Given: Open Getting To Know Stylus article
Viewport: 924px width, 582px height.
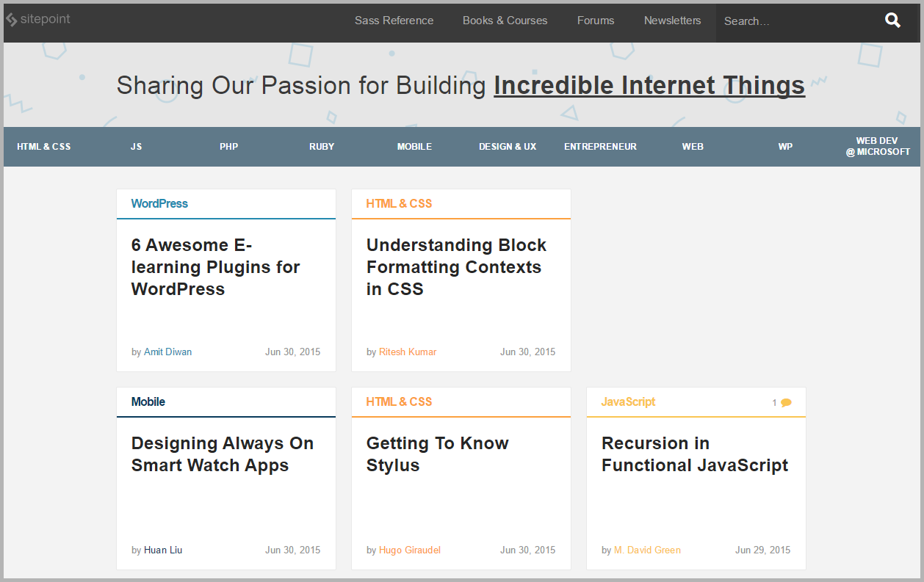Looking at the screenshot, I should (x=438, y=454).
